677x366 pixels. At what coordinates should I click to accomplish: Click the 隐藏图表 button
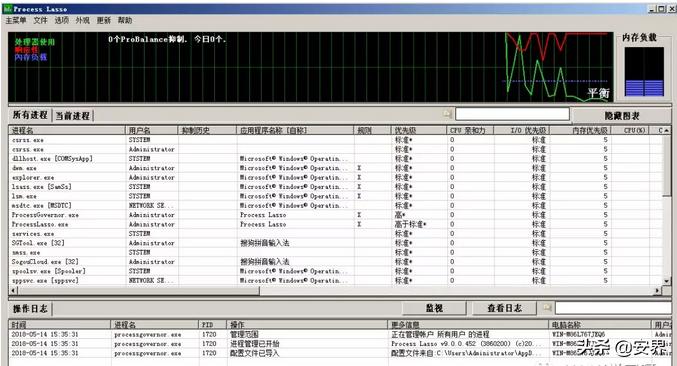(621, 116)
